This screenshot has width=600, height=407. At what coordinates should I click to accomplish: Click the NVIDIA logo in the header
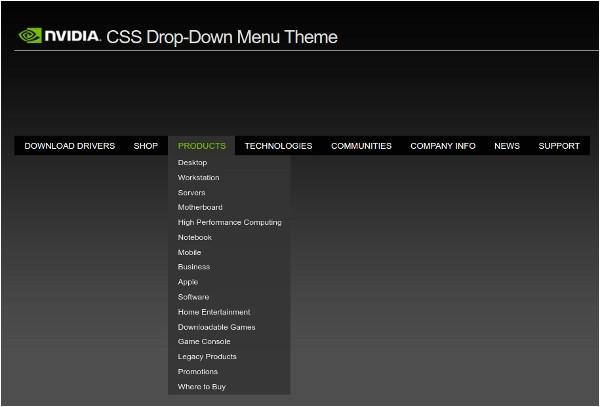[60, 36]
